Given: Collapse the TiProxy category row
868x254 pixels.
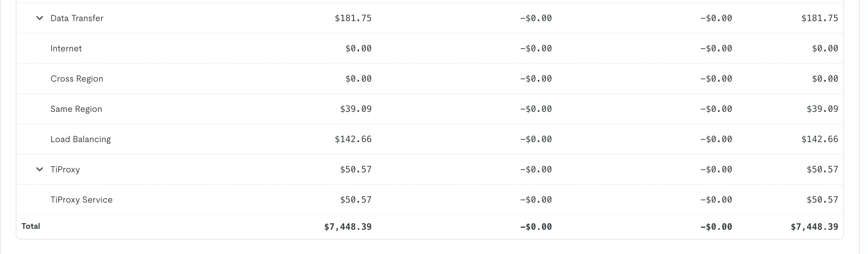Looking at the screenshot, I should tap(39, 169).
